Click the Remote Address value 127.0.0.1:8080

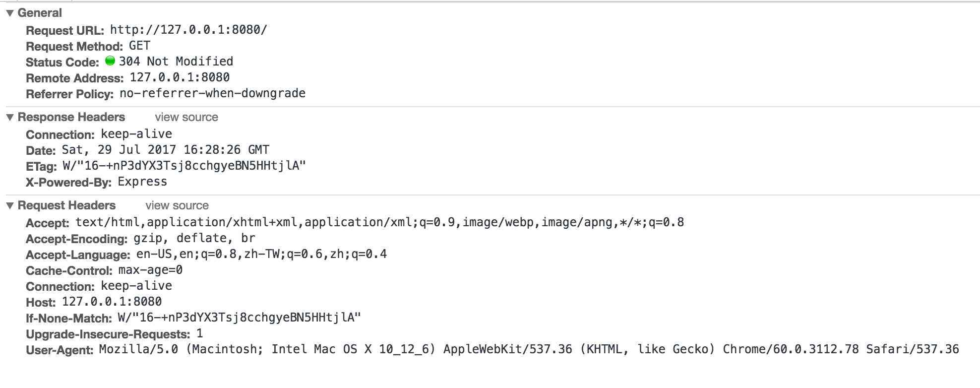click(x=180, y=77)
